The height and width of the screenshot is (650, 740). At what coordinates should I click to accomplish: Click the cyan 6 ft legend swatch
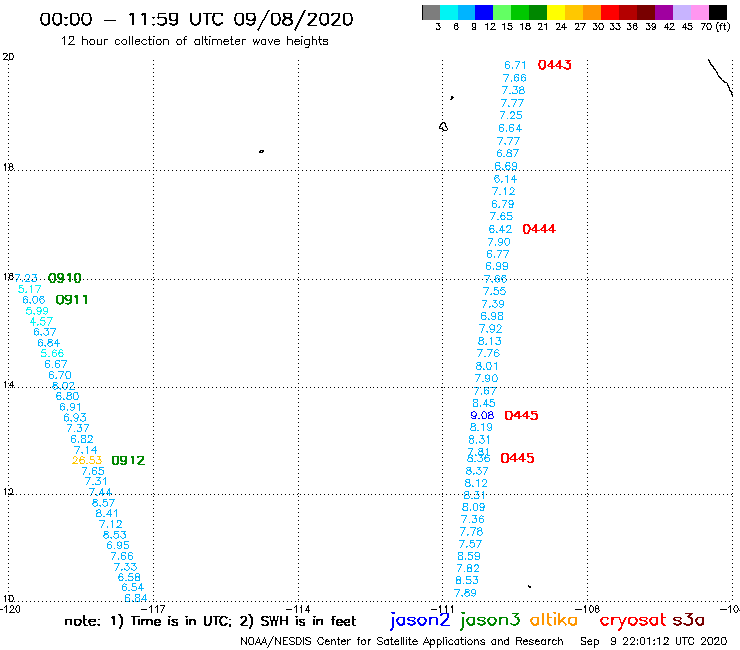449,12
